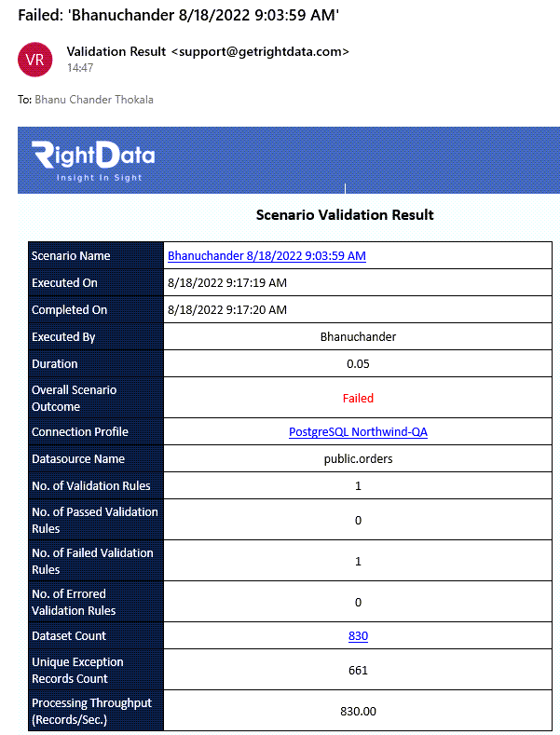Viewport: 560px width, 735px height.
Task: Click the Duration label cell
Action: click(x=96, y=363)
